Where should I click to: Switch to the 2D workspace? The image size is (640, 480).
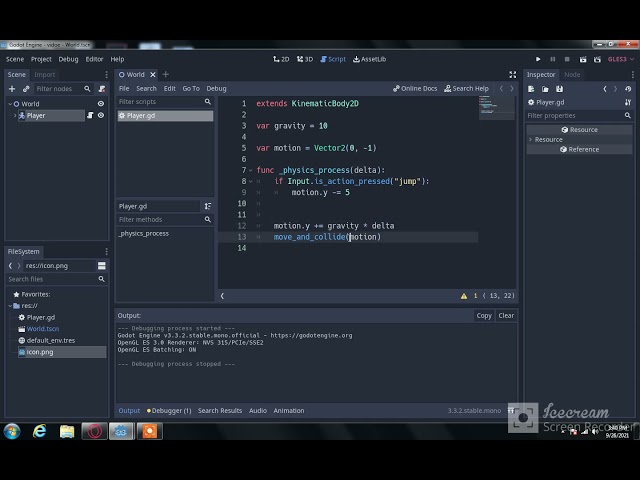pos(281,59)
